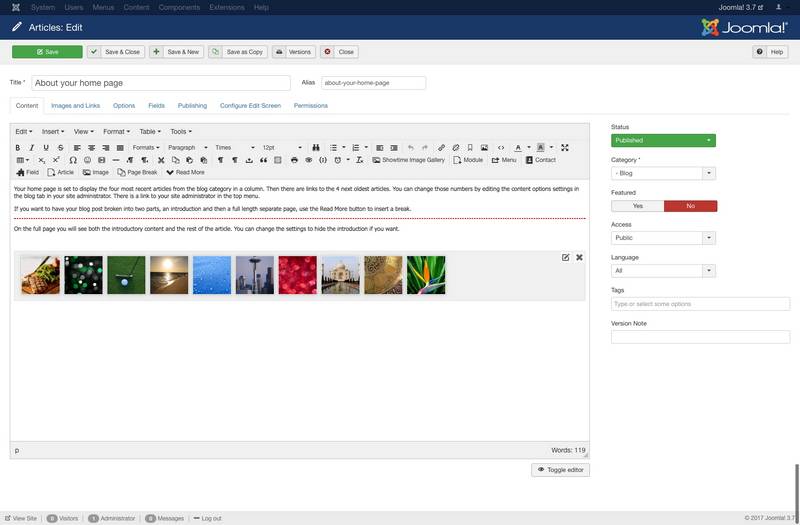The image size is (800, 525).
Task: Insert a special character with the omega icon
Action: [x=73, y=160]
